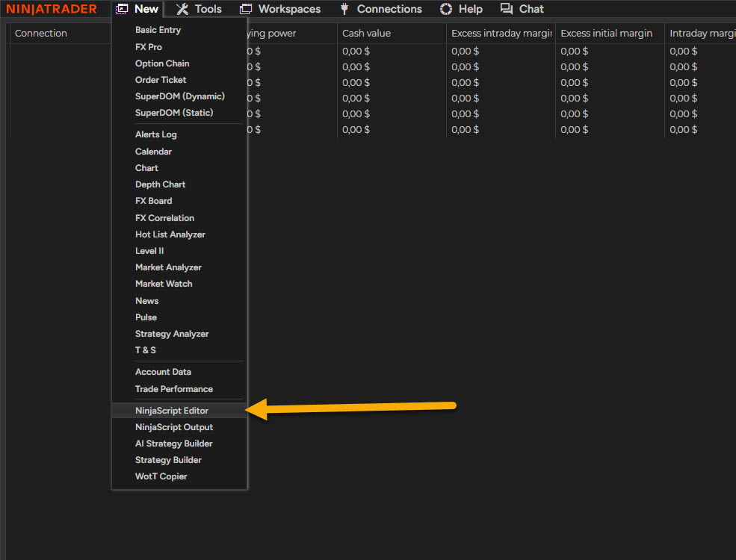Select first row Cash value 0,00 $
The image size is (736, 560).
(x=356, y=51)
